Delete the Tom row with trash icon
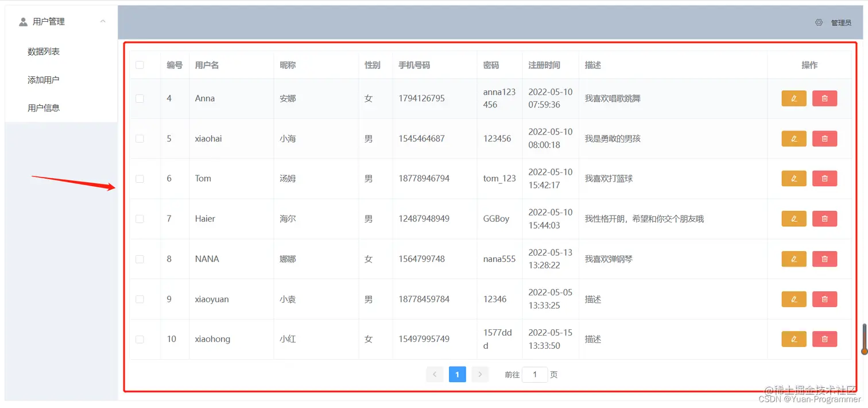Screen dimensions: 868x408 click(824, 179)
